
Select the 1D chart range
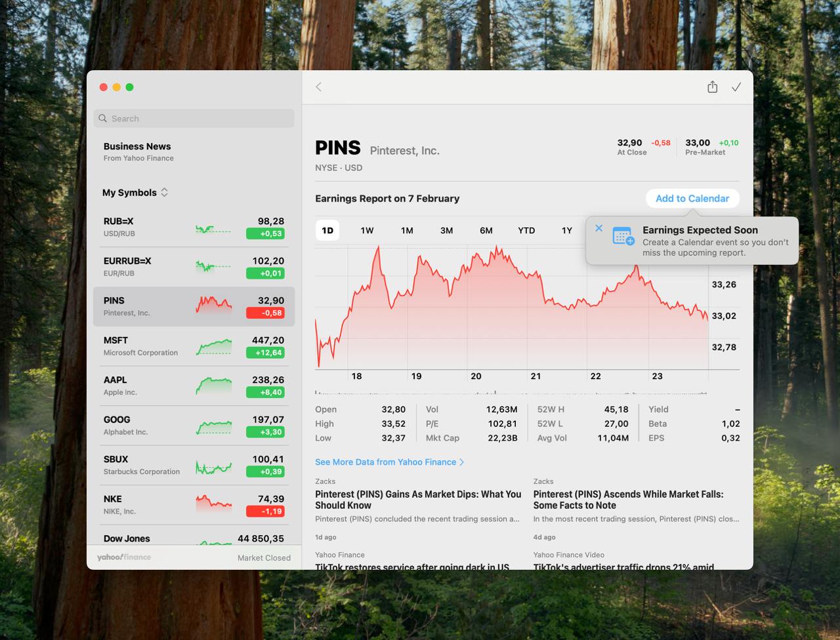[327, 230]
